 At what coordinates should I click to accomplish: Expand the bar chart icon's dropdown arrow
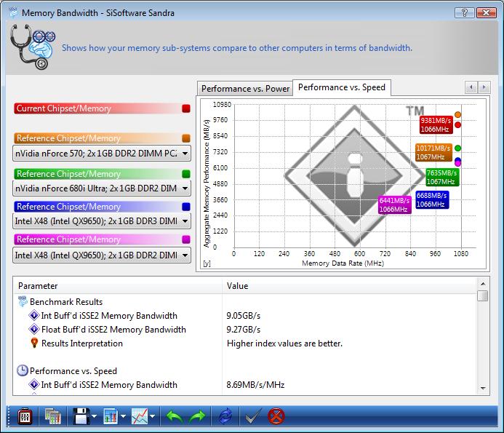tap(124, 416)
